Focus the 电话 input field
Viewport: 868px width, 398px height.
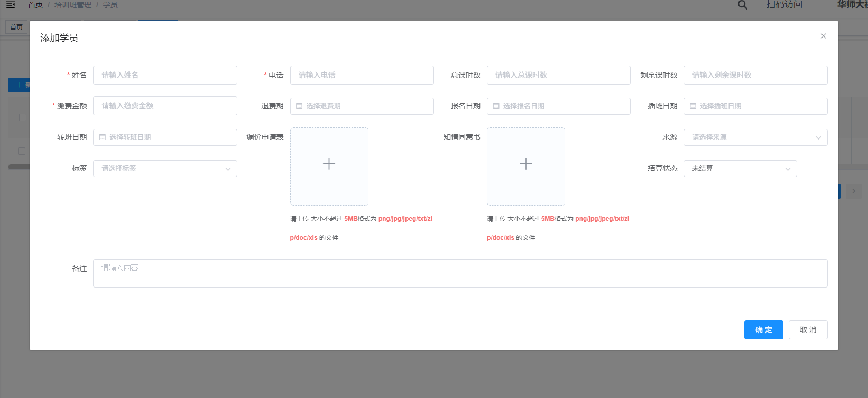pyautogui.click(x=362, y=75)
